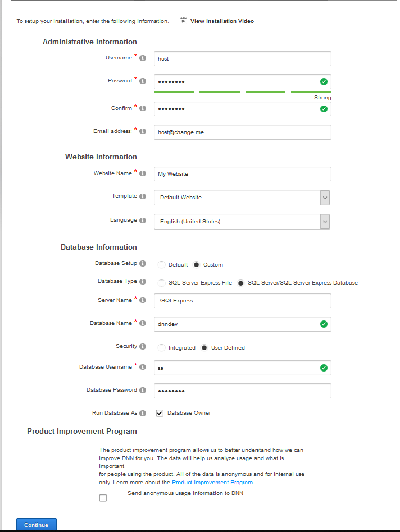Click the Continue button

[36, 525]
